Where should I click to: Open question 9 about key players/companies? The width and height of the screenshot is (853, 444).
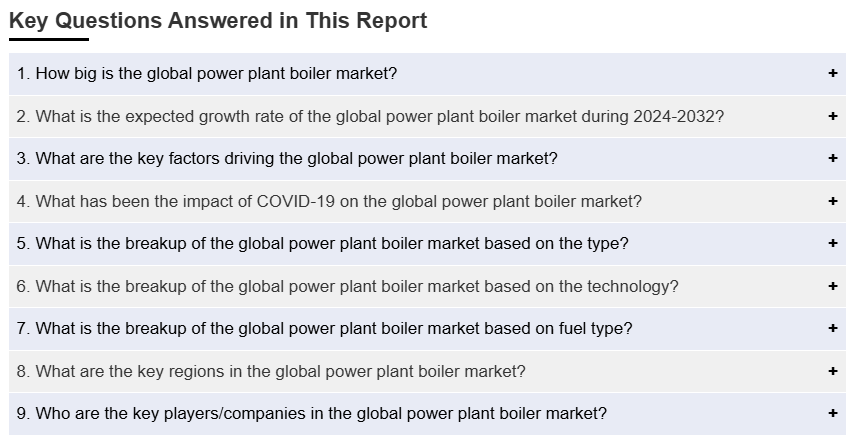tap(311, 413)
